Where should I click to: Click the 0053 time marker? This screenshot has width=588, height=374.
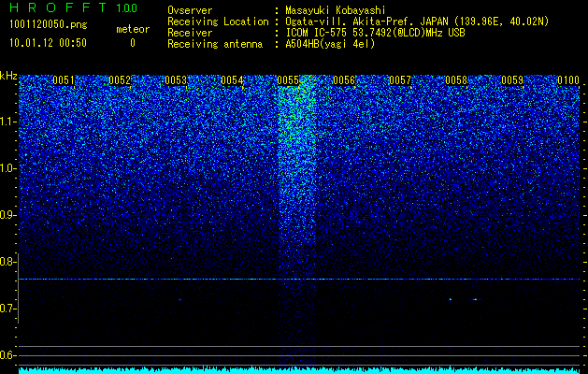click(176, 80)
